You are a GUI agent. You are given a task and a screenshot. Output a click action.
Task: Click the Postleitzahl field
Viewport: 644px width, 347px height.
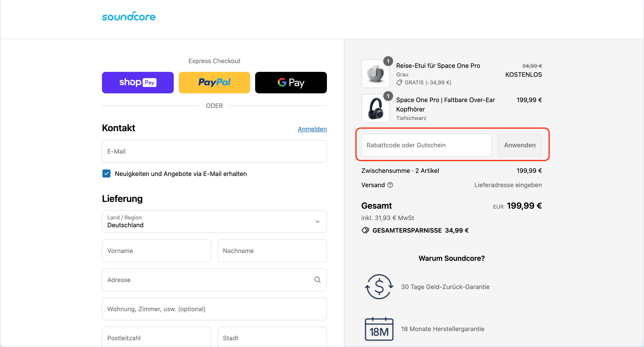(x=157, y=337)
